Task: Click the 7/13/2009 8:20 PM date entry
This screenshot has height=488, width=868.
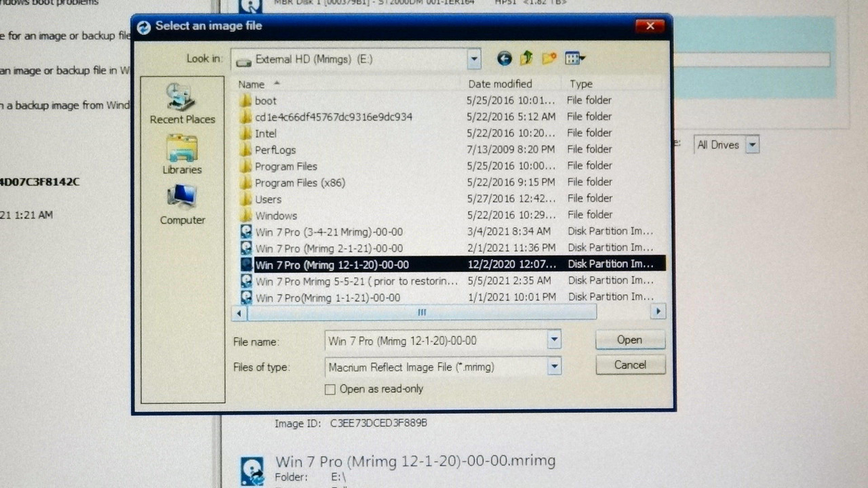Action: point(511,149)
